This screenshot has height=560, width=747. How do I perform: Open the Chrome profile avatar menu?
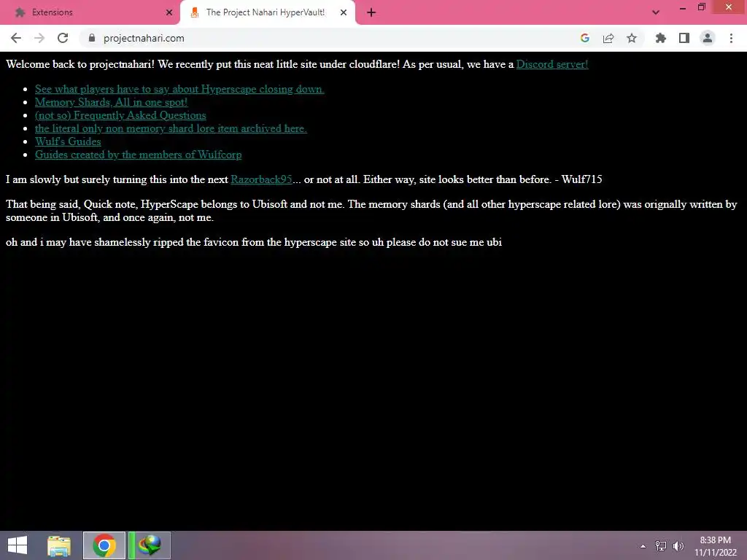pyautogui.click(x=708, y=38)
